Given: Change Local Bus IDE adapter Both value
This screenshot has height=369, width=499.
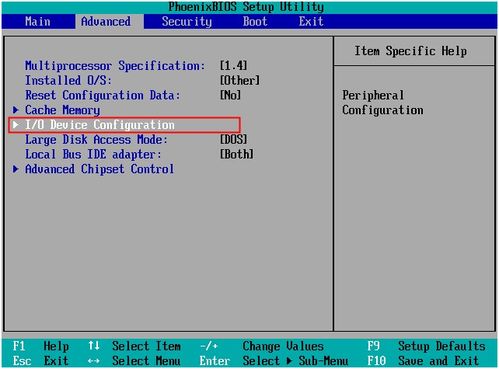Looking at the screenshot, I should (237, 154).
